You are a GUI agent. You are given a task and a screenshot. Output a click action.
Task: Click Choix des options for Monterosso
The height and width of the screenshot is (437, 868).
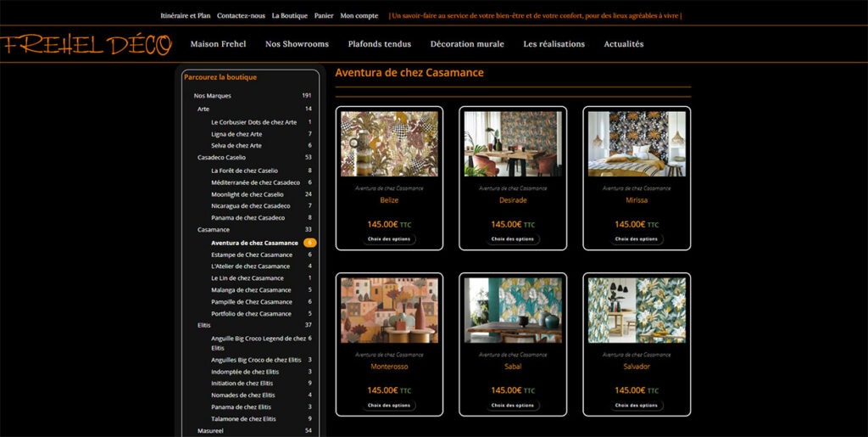pyautogui.click(x=389, y=406)
